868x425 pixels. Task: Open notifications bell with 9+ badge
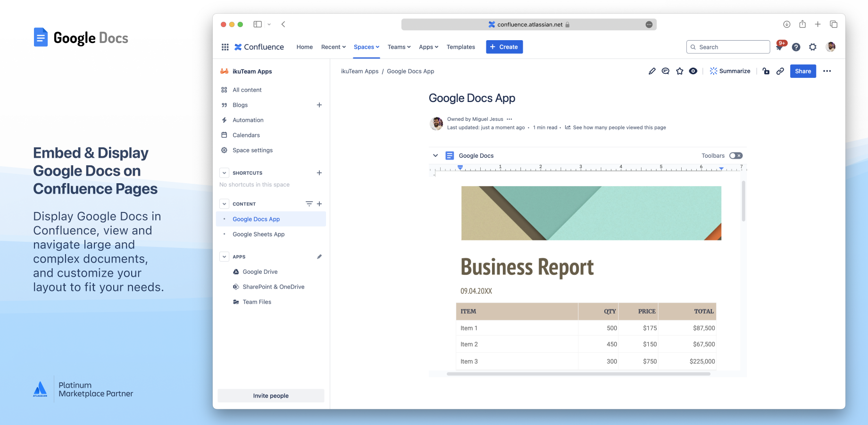(x=780, y=46)
